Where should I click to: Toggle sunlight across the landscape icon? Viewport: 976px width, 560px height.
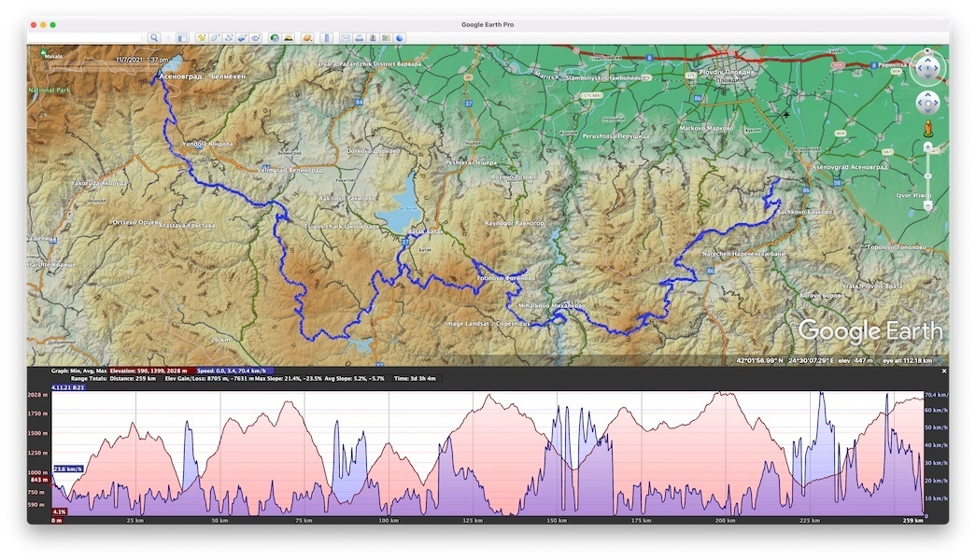pyautogui.click(x=289, y=38)
